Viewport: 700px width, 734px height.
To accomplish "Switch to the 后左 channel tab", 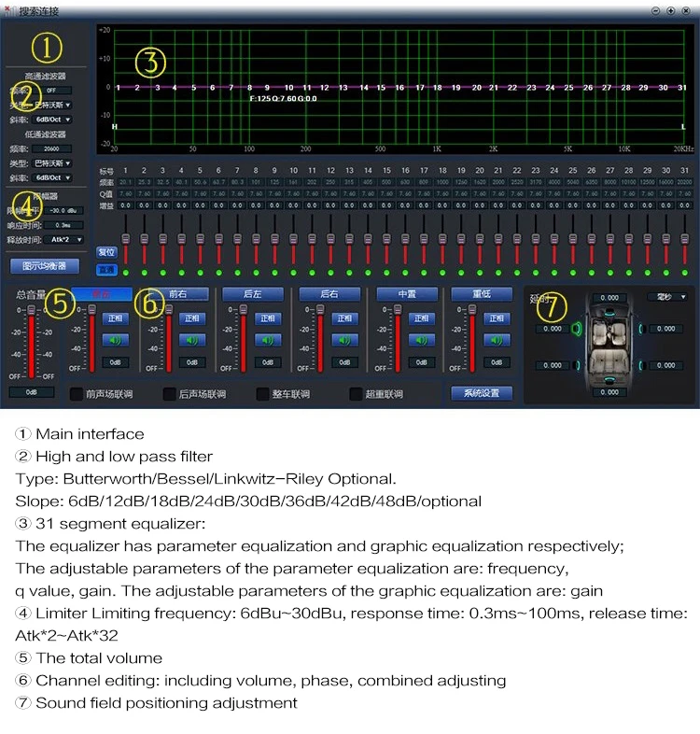I will 253,294.
